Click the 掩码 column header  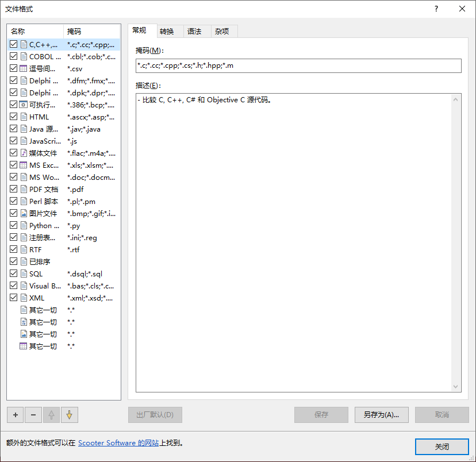coord(91,31)
